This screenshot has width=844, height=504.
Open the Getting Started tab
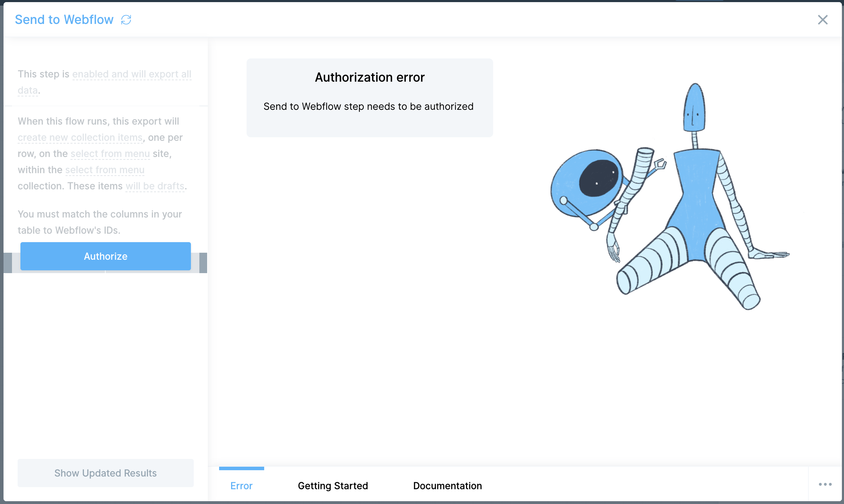click(333, 486)
